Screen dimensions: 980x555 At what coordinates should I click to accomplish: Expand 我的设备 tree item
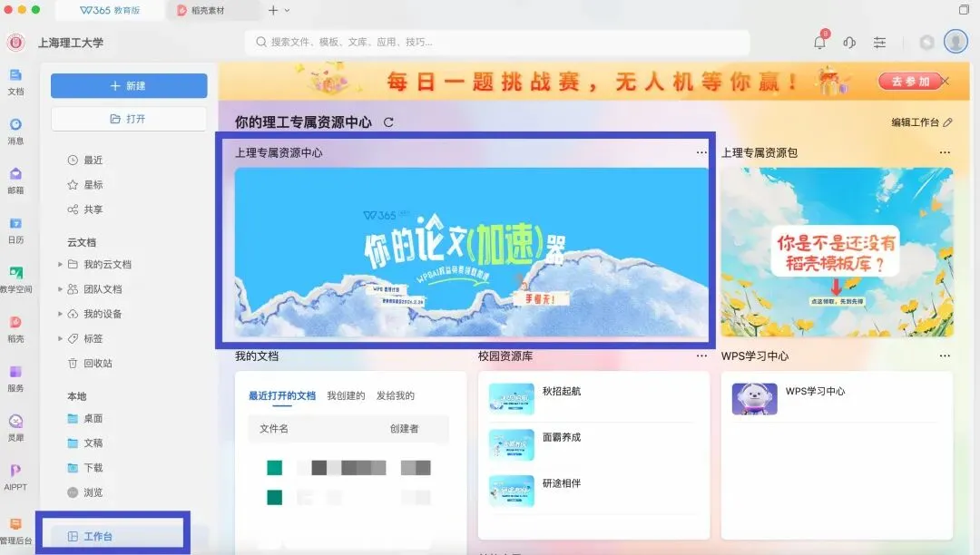(x=60, y=314)
